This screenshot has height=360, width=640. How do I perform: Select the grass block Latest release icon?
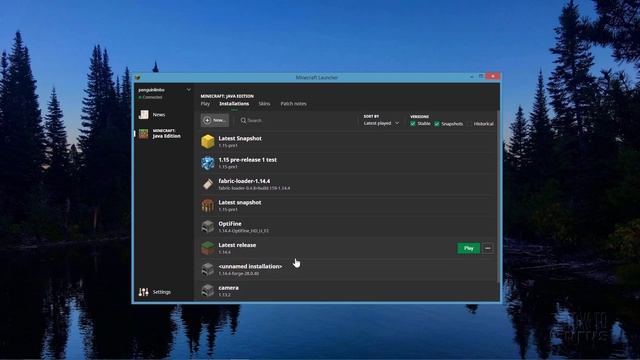click(208, 248)
